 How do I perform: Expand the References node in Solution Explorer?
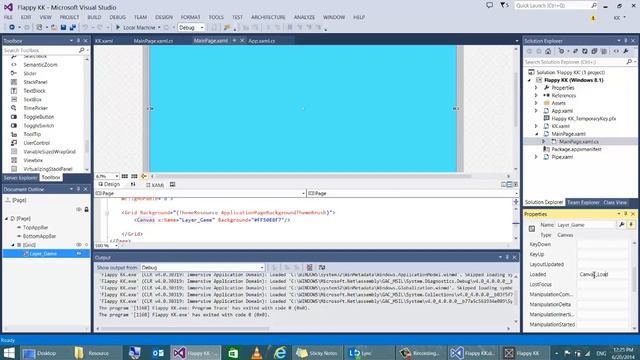[x=536, y=96]
